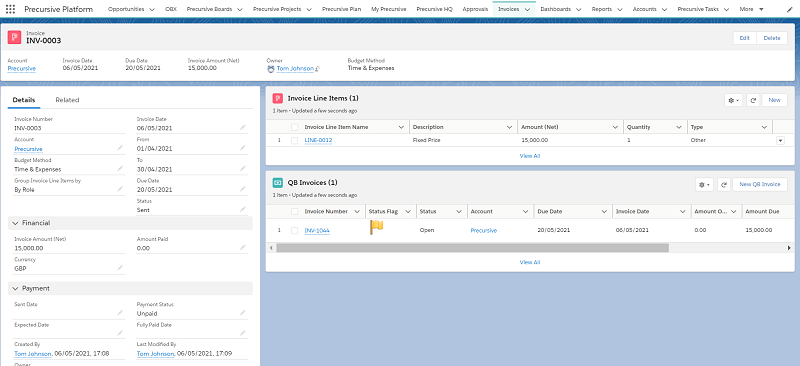Refresh the QB Invoices list

(x=723, y=184)
